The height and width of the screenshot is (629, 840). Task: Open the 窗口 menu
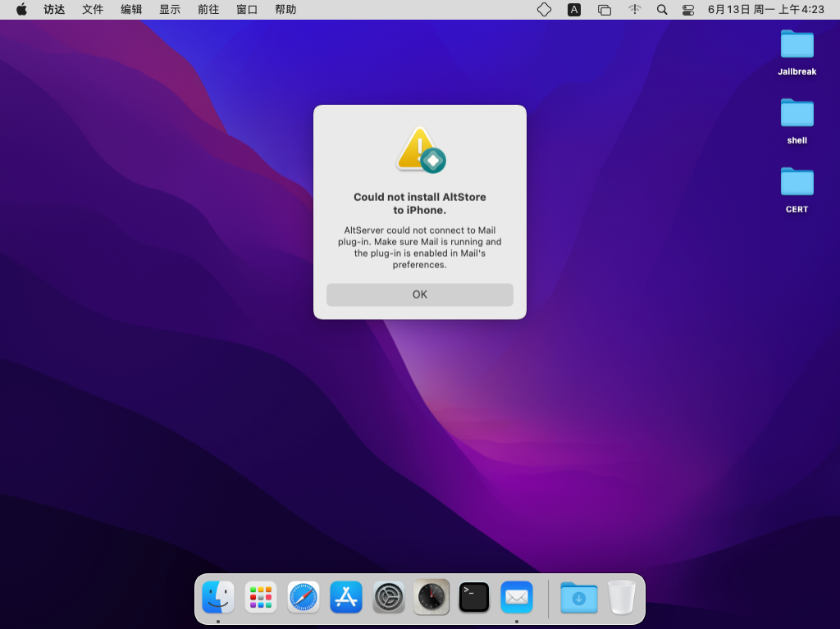coord(247,10)
